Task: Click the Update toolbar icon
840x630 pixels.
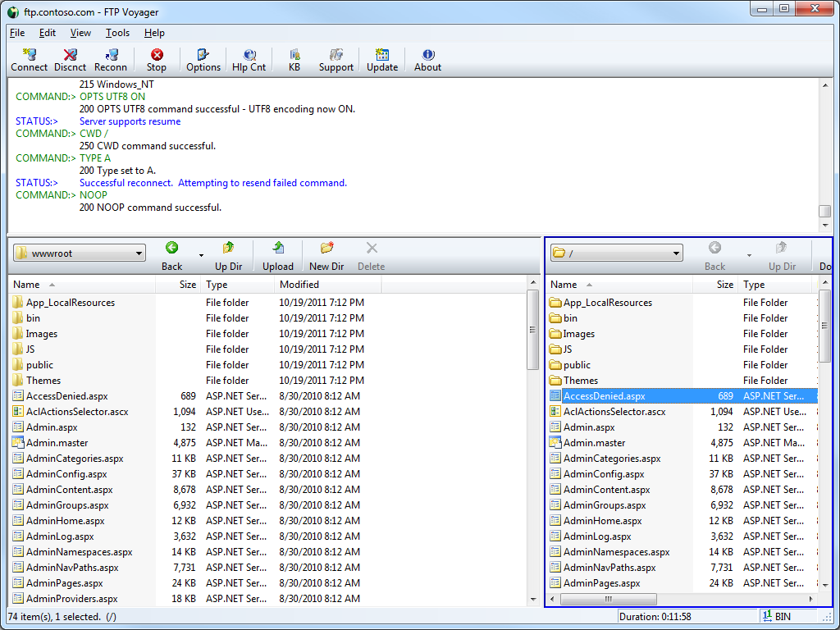Action: tap(382, 60)
